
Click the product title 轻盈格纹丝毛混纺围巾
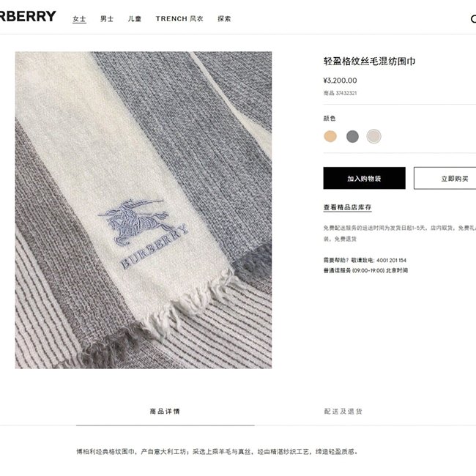tap(369, 62)
